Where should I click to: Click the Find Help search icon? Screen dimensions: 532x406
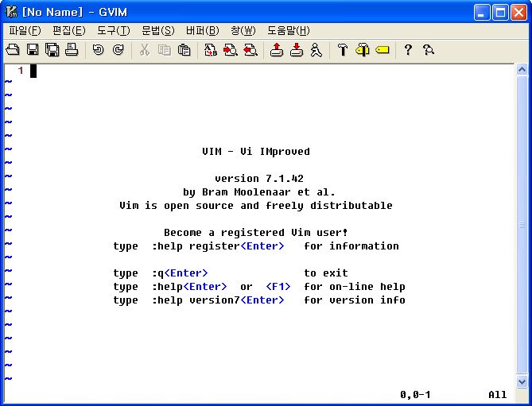428,50
